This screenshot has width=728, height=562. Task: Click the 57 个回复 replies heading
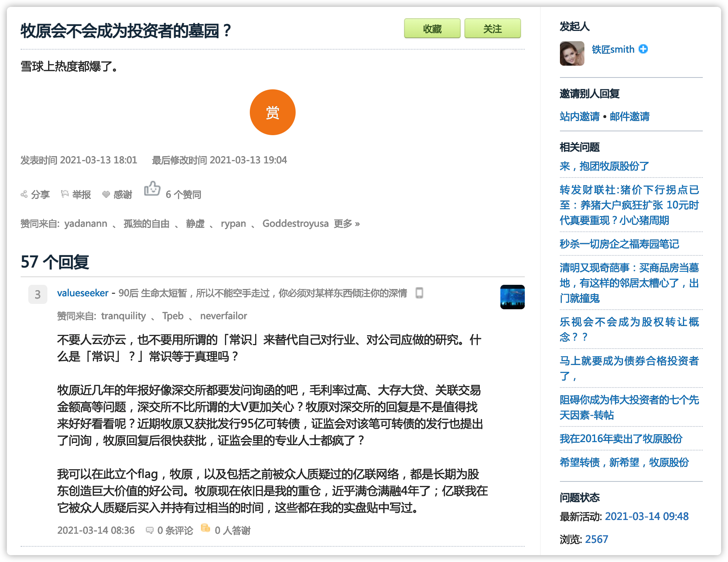tap(55, 262)
